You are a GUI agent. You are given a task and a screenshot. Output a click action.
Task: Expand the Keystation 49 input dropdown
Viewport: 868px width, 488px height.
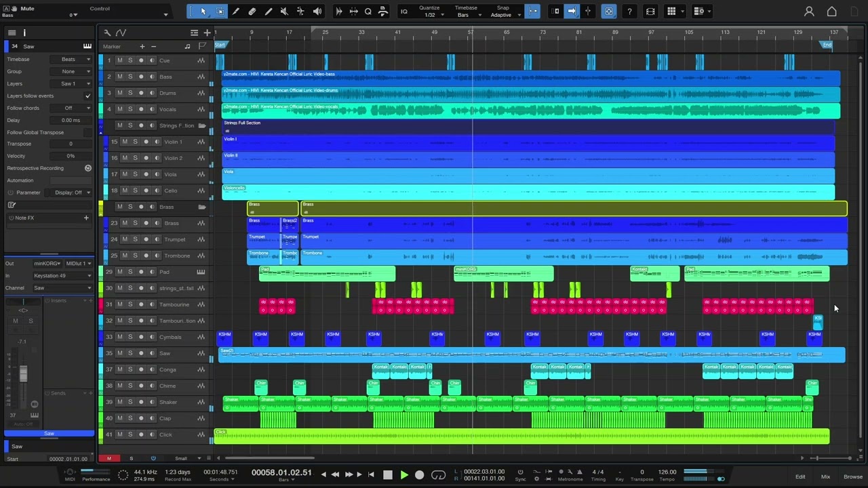(62, 276)
